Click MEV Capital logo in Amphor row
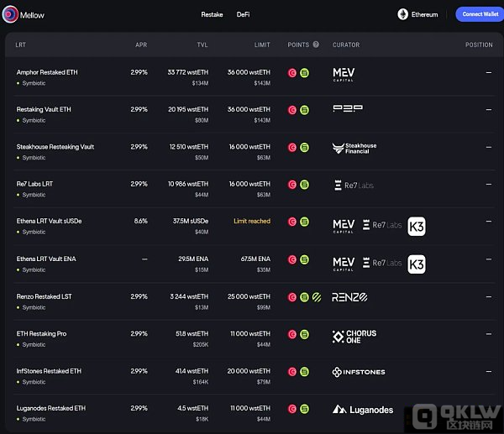504x434 pixels. [344, 76]
